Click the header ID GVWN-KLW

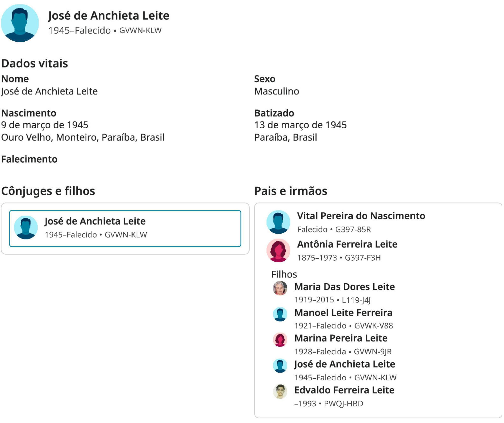pyautogui.click(x=140, y=31)
